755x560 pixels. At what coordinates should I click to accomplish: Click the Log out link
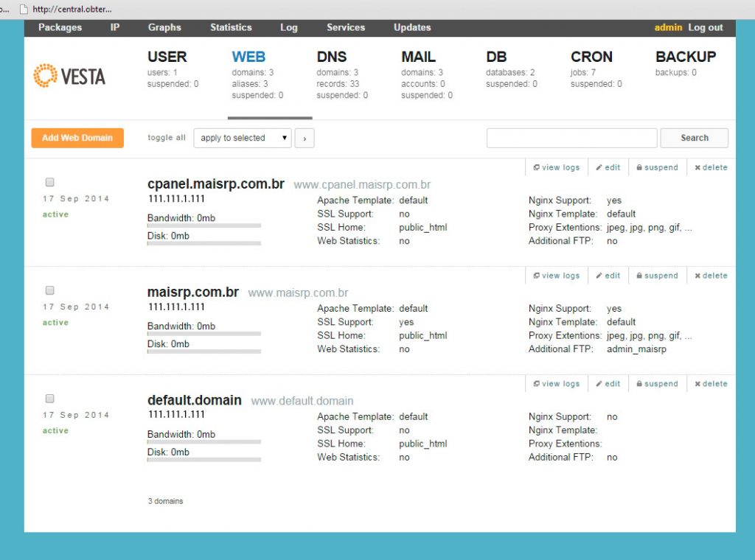[x=706, y=27]
